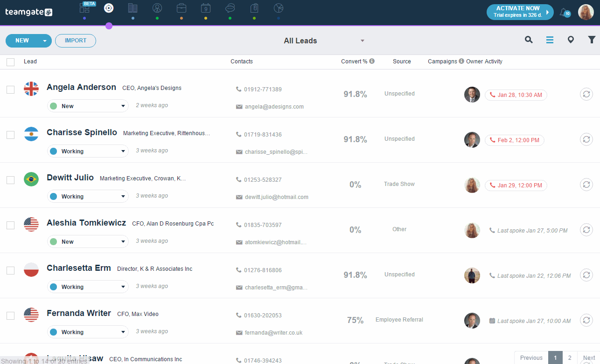This screenshot has width=600, height=364.
Task: Click the teamgate logo
Action: click(29, 12)
